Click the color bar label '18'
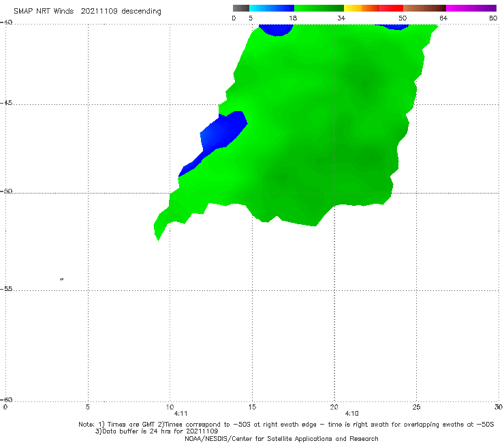The height and width of the screenshot is (443, 504). pos(293,18)
